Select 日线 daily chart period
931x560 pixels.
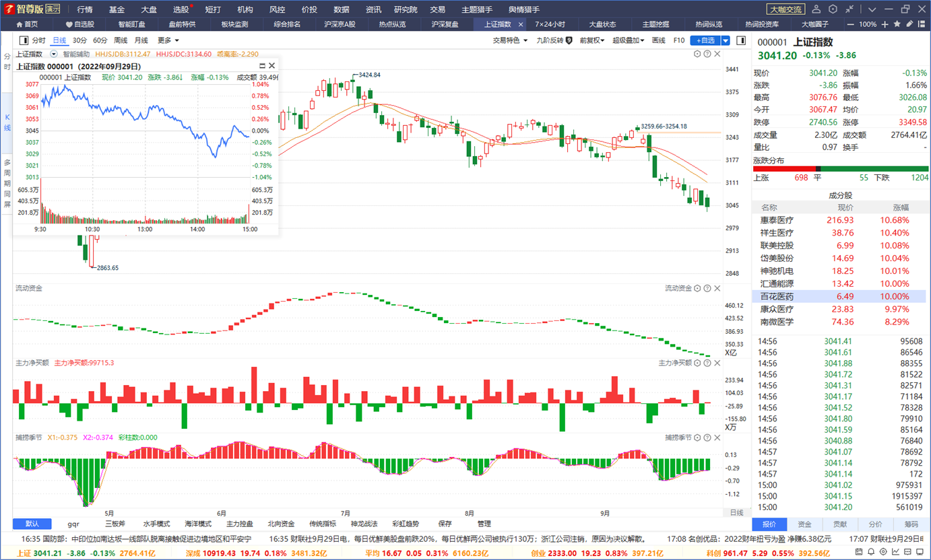pos(59,40)
